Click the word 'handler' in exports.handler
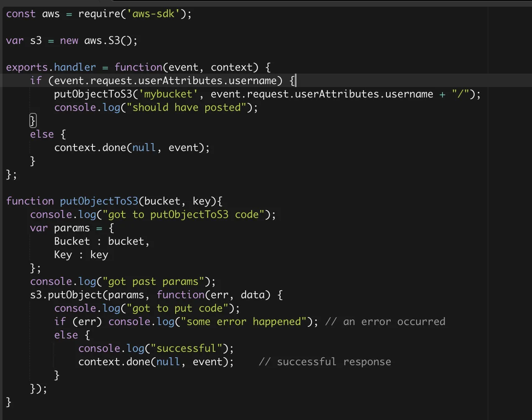 pyautogui.click(x=75, y=67)
